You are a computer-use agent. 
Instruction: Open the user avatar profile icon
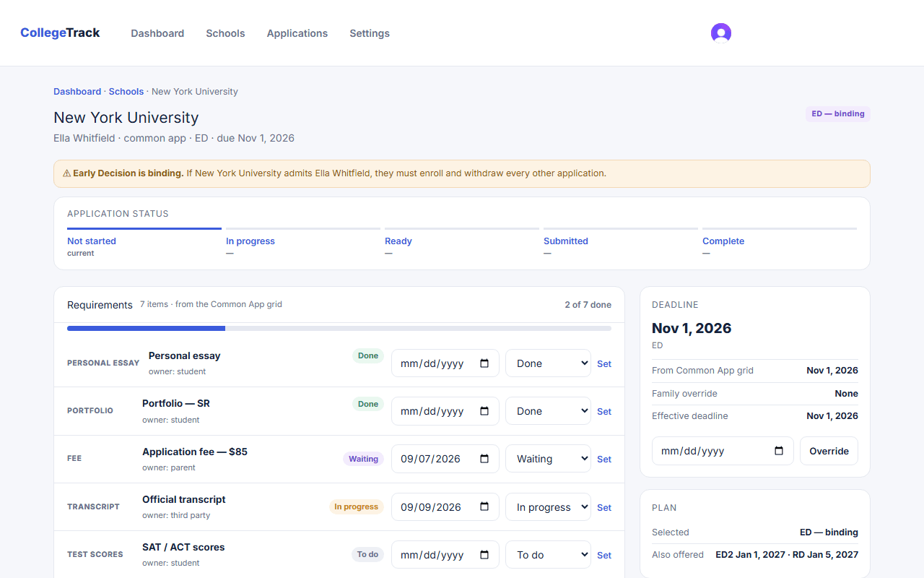click(x=720, y=33)
